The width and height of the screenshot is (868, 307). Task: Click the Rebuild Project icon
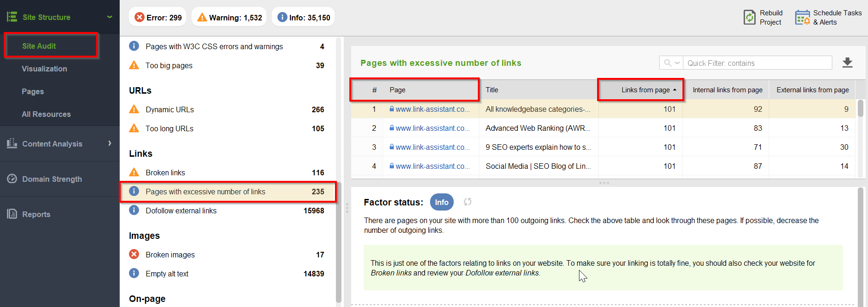tap(750, 17)
